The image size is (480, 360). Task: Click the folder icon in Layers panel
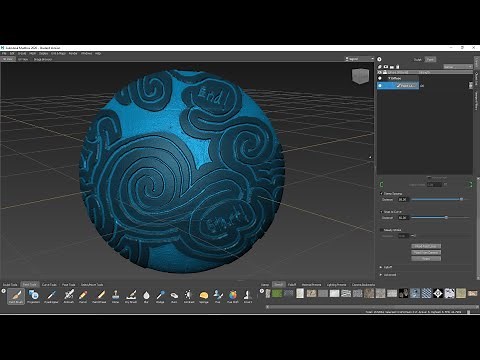[392, 67]
